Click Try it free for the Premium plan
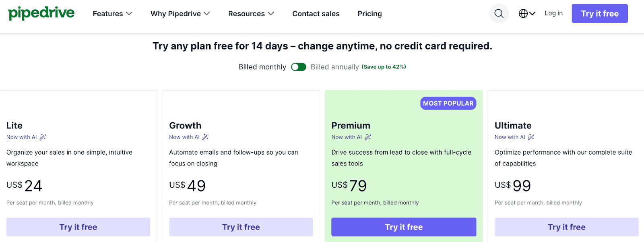The width and height of the screenshot is (644, 242). click(403, 227)
